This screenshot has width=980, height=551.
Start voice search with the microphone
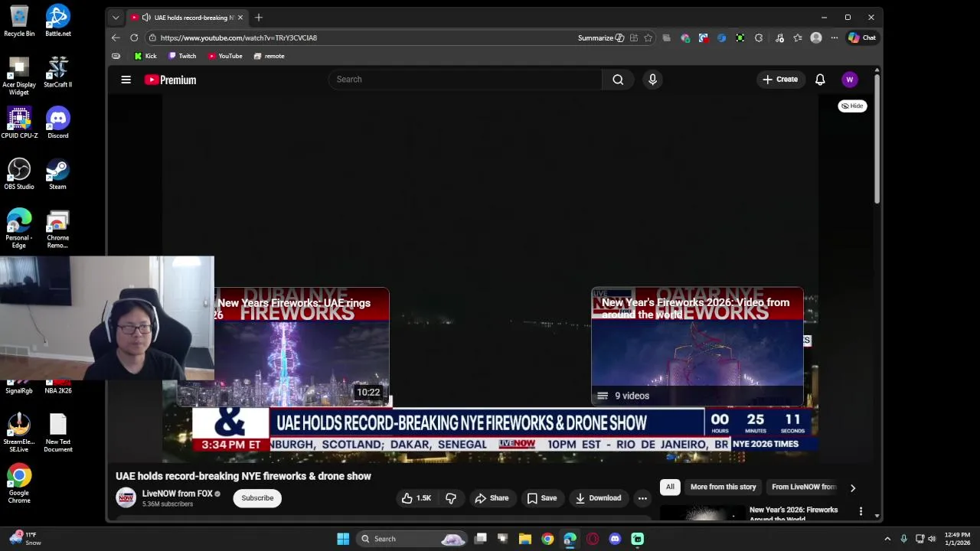click(x=652, y=80)
